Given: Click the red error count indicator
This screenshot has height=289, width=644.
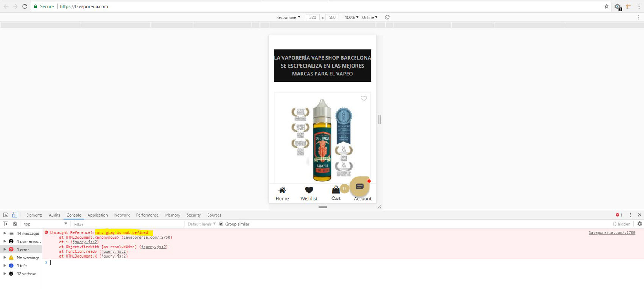Looking at the screenshot, I should pos(619,215).
